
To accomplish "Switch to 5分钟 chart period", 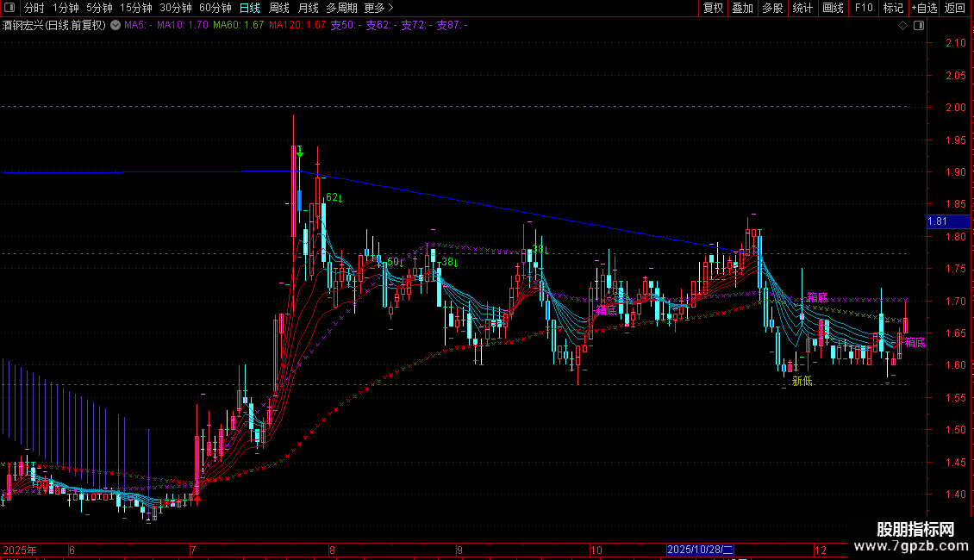I will pyautogui.click(x=99, y=8).
